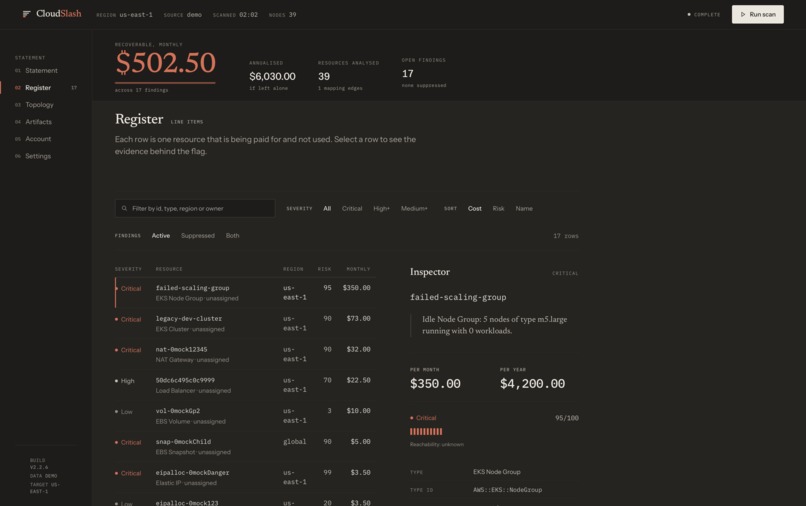
Task: Click the search magnifier icon in filter box
Action: [124, 208]
